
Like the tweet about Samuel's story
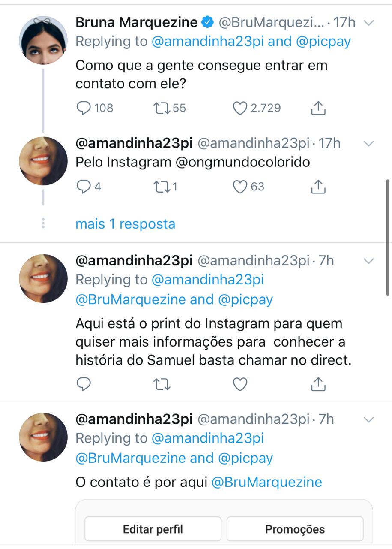click(240, 384)
